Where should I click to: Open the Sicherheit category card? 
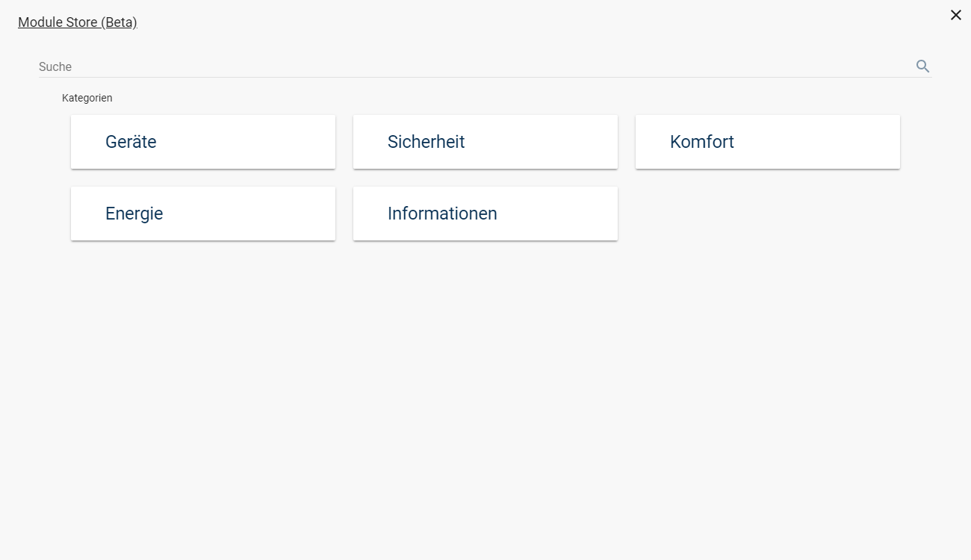tap(485, 142)
